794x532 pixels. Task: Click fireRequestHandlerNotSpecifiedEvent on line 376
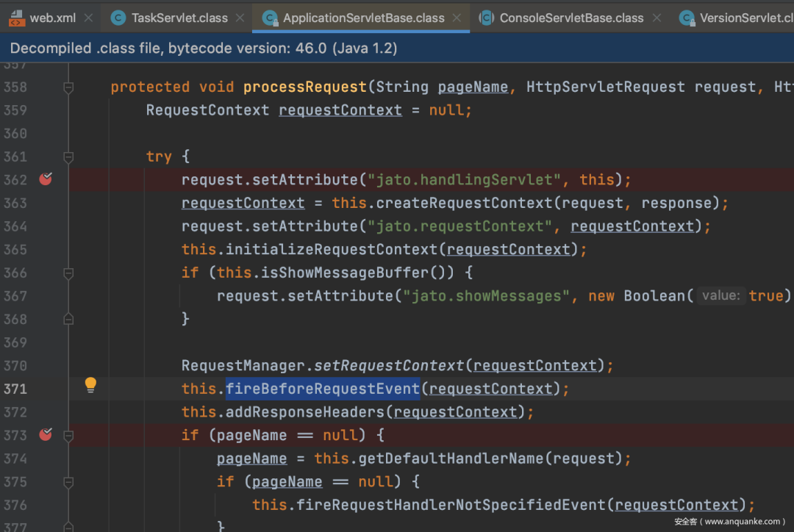tap(451, 505)
